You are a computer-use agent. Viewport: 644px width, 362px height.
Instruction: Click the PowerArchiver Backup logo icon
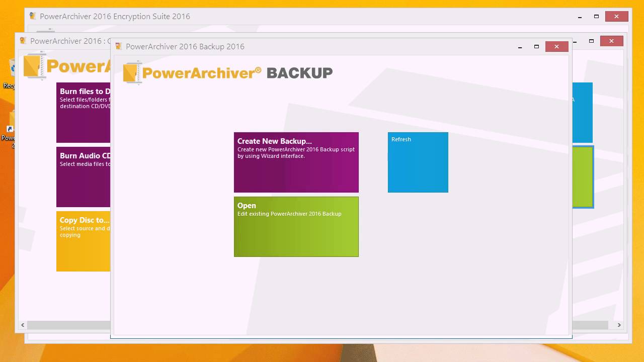click(133, 72)
